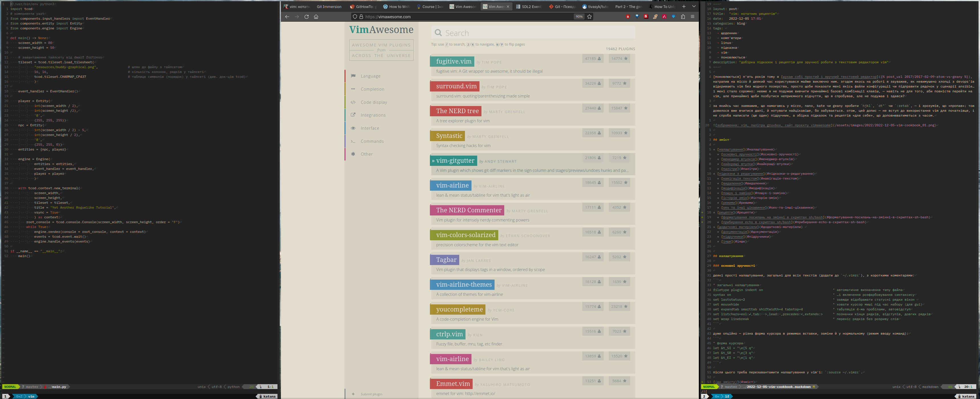
Task: Open the vim-gitgutter plugin page
Action: coord(454,160)
